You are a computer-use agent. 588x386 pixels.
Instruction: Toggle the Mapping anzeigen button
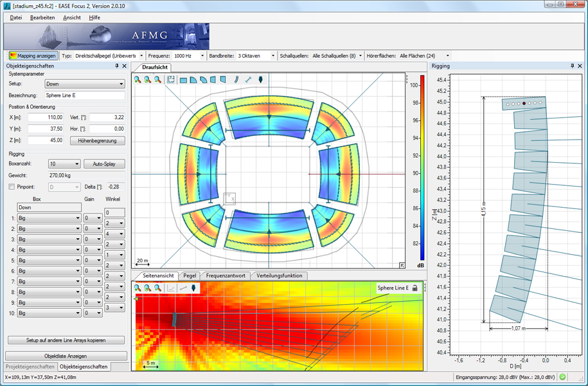(33, 56)
